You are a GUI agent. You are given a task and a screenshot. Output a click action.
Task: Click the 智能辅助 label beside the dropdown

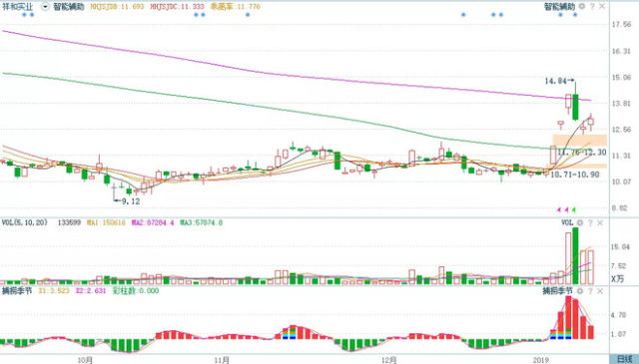tap(69, 7)
